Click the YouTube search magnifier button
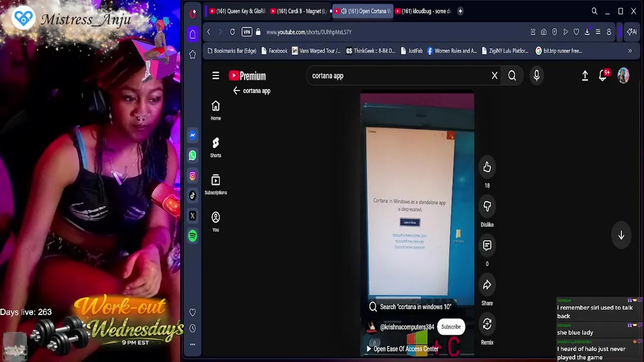The image size is (644, 362). pyautogui.click(x=512, y=76)
